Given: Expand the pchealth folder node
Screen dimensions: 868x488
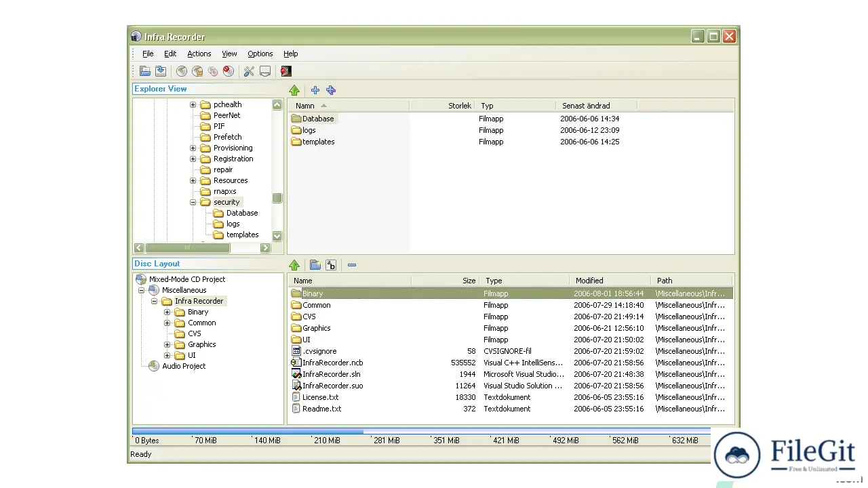Looking at the screenshot, I should coord(193,104).
